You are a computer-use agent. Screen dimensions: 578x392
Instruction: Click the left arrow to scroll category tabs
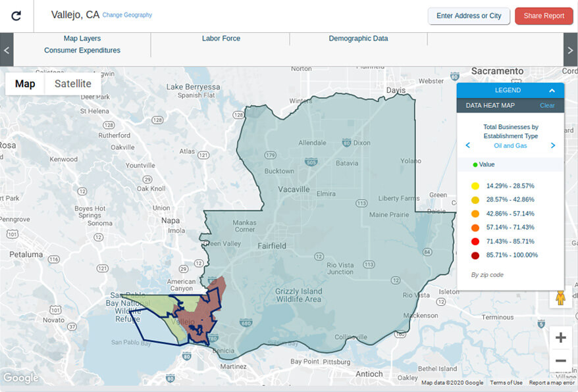[6, 49]
